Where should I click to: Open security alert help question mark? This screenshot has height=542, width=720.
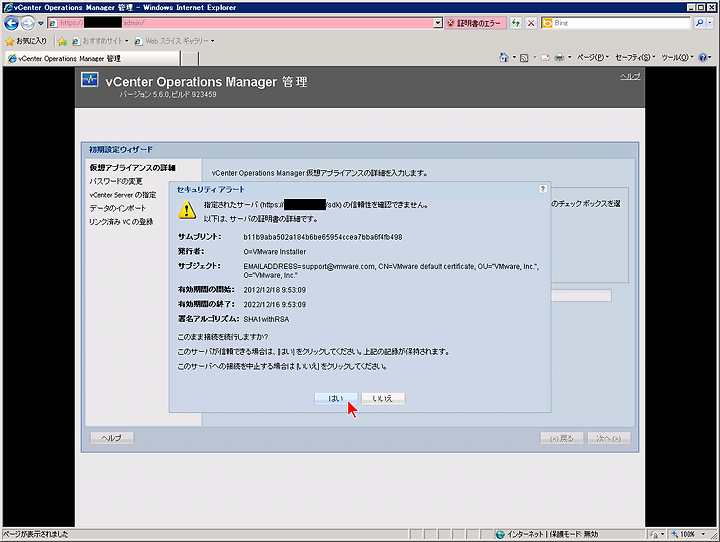[543, 189]
